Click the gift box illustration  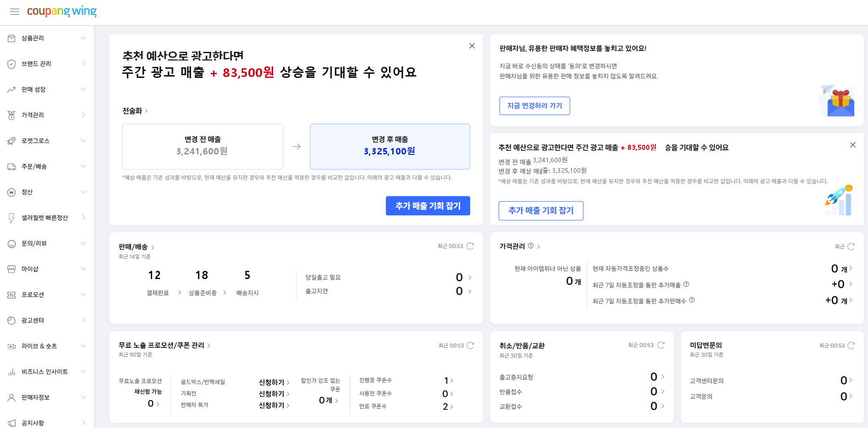pos(837,101)
